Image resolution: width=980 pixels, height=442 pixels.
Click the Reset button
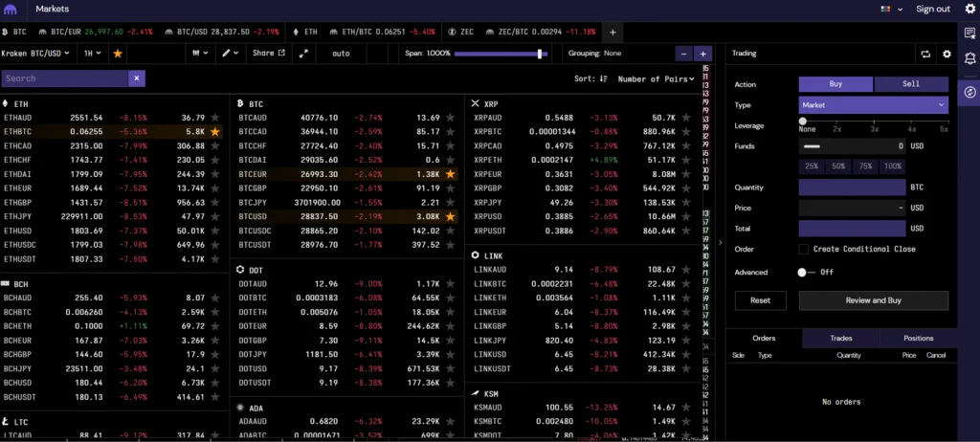point(760,300)
